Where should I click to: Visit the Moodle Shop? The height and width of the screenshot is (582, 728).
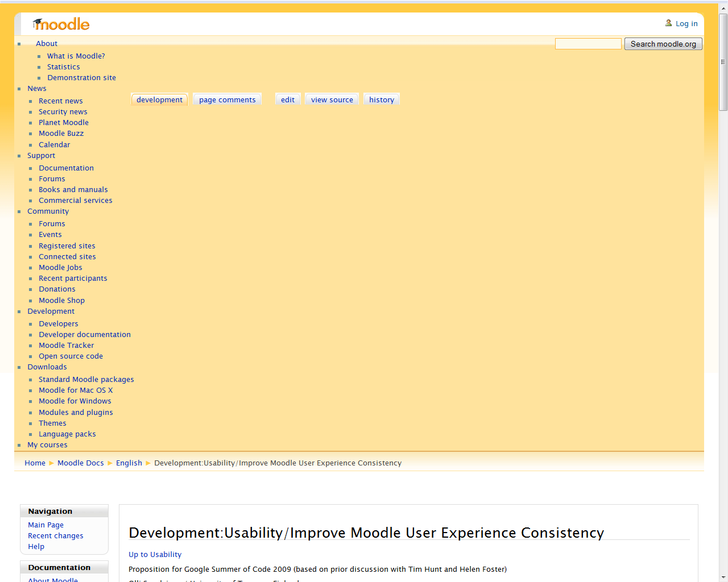(62, 301)
